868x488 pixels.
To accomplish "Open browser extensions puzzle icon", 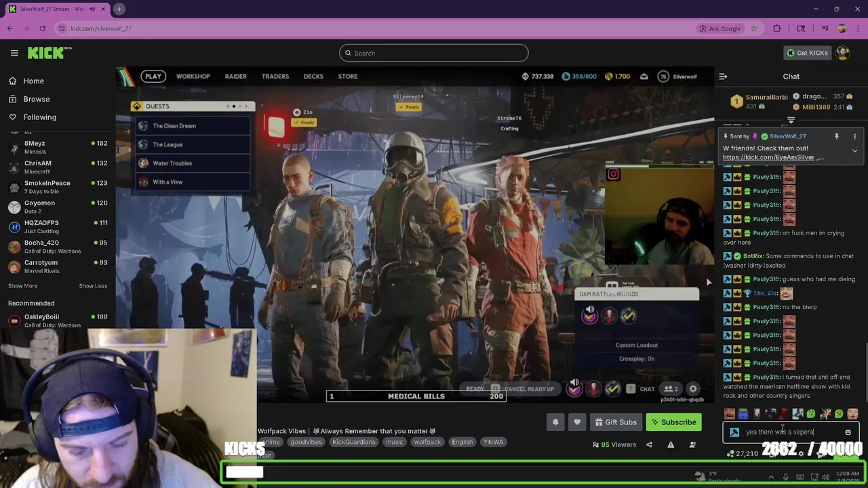I will 777,28.
